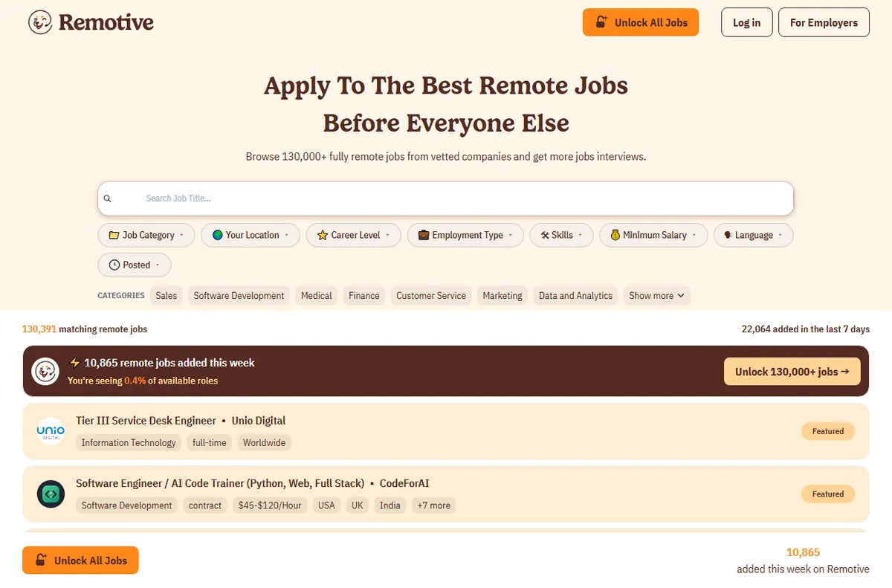Click the clock icon in Posted
Screen dimensions: 892x588
click(114, 265)
